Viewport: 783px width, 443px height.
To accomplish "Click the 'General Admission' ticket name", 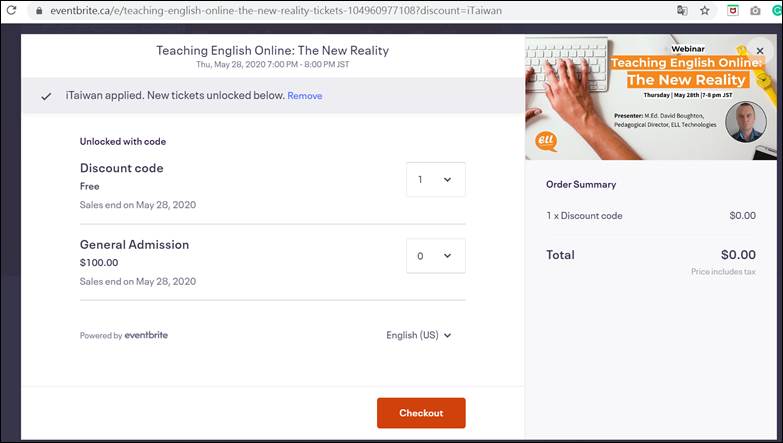I will 134,244.
